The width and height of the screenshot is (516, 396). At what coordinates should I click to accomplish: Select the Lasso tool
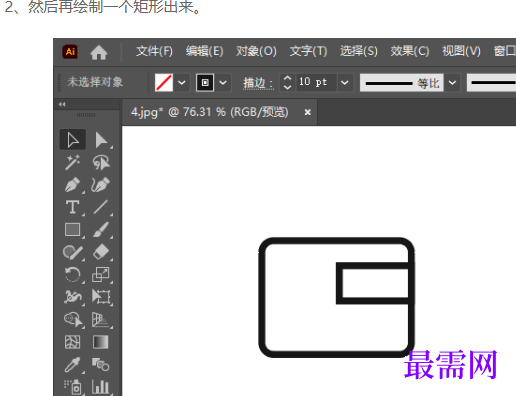click(x=101, y=162)
